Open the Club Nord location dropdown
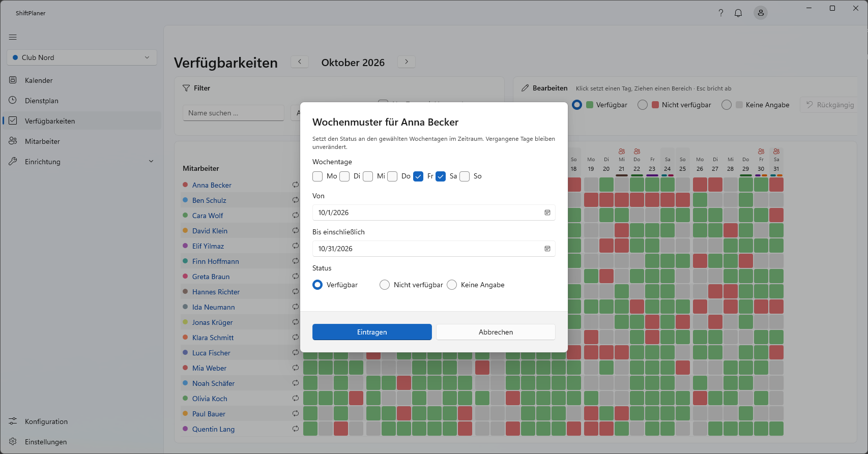868x454 pixels. coord(82,57)
